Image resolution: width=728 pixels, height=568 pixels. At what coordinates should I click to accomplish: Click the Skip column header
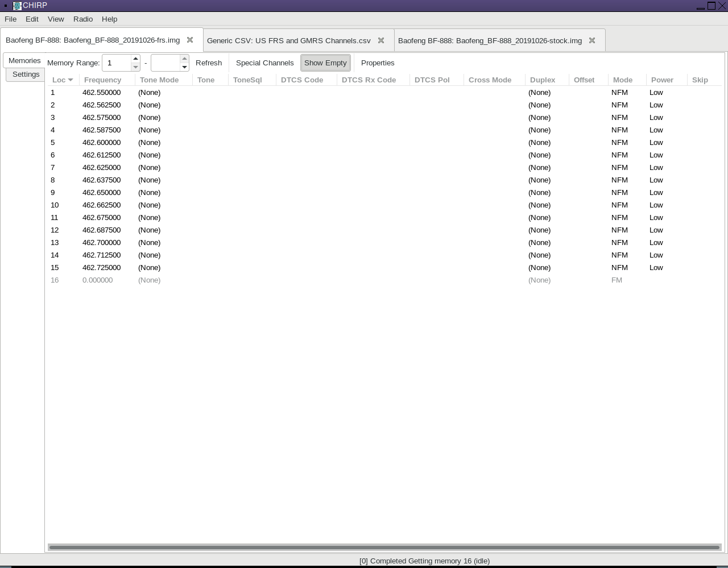point(704,80)
